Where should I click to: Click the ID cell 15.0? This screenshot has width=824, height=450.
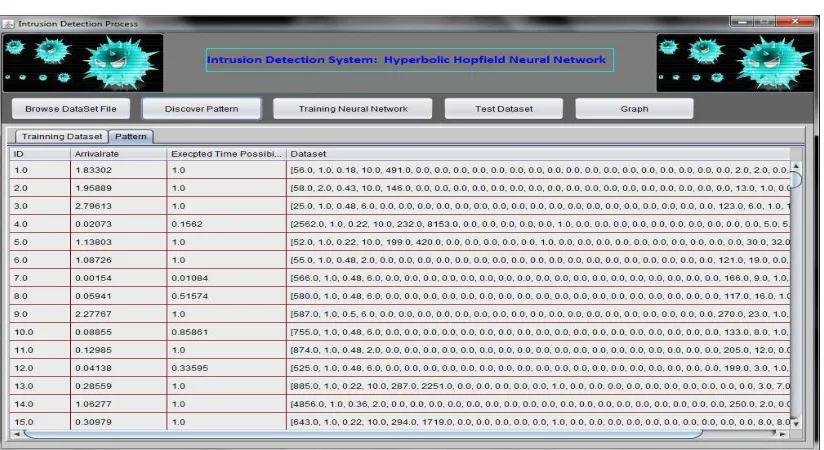click(x=40, y=422)
